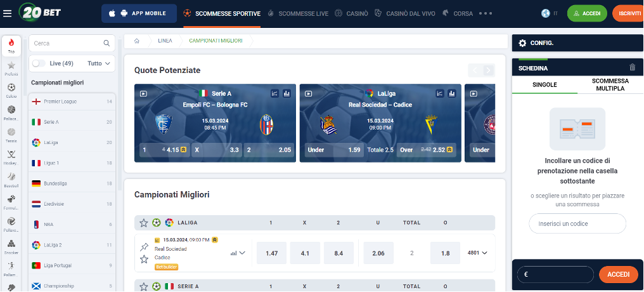
Task: Select Liga Portugal in league list
Action: pyautogui.click(x=72, y=266)
